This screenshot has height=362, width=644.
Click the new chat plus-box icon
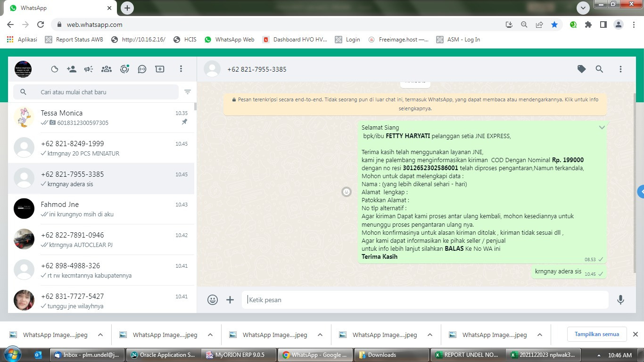tap(160, 69)
